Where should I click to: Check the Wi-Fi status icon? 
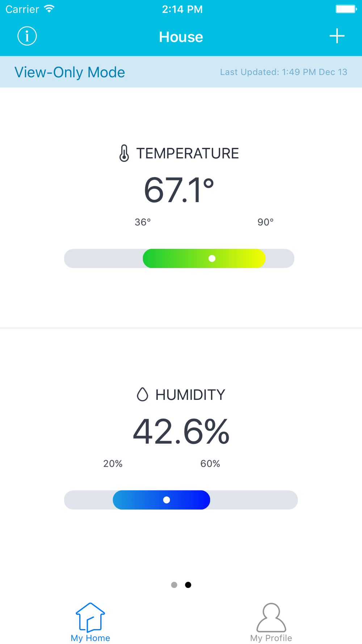click(49, 9)
